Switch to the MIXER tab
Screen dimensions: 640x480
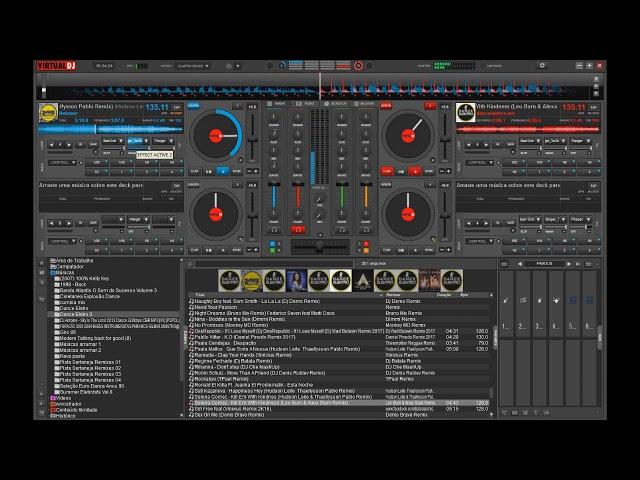[x=276, y=104]
